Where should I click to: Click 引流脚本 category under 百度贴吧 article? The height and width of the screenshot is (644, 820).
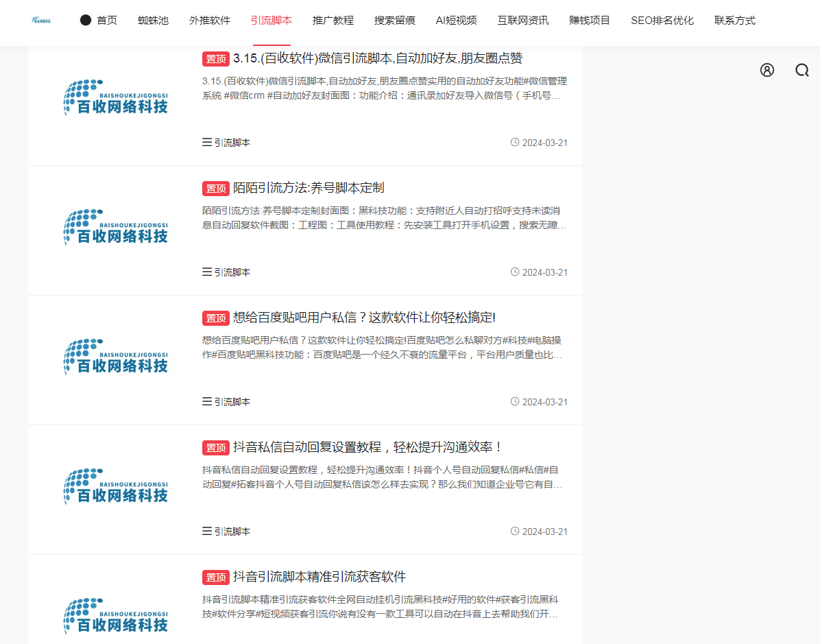point(232,402)
